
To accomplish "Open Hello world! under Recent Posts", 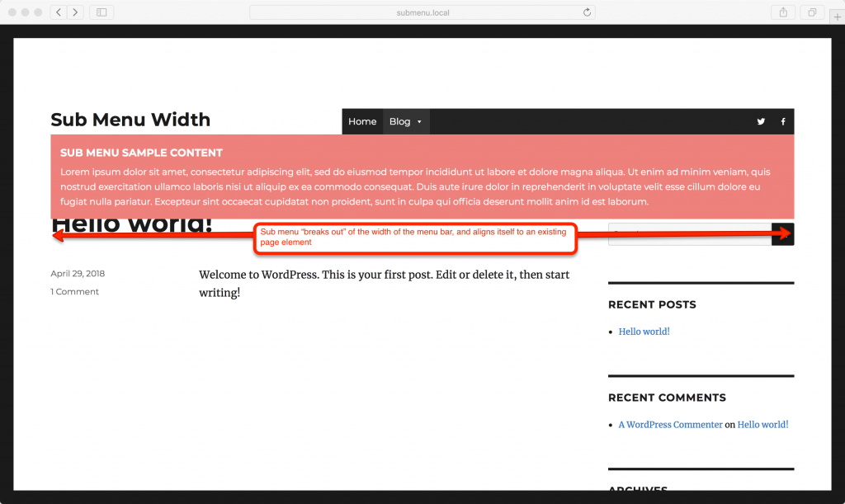I will click(644, 331).
